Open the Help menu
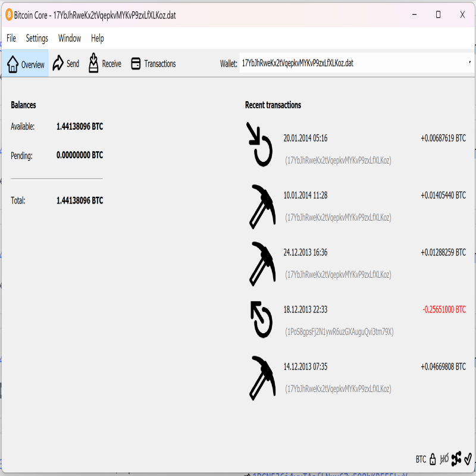Image resolution: width=476 pixels, height=476 pixels. pyautogui.click(x=98, y=38)
